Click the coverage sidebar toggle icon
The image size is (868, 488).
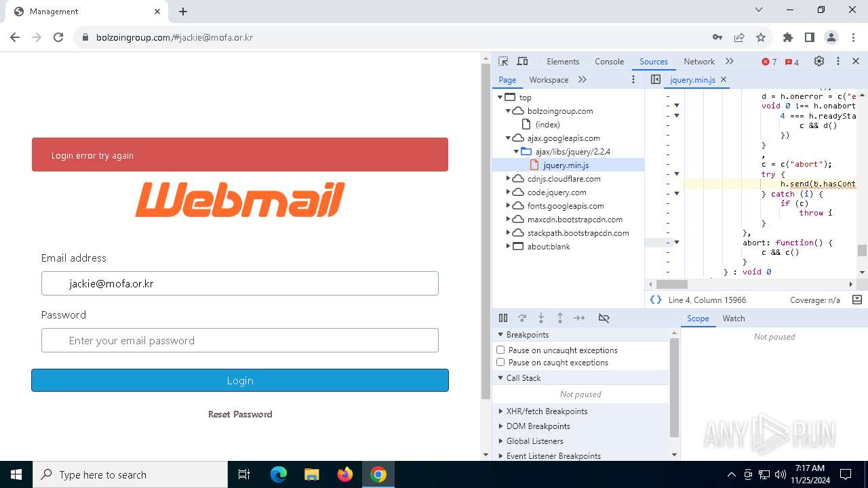856,300
